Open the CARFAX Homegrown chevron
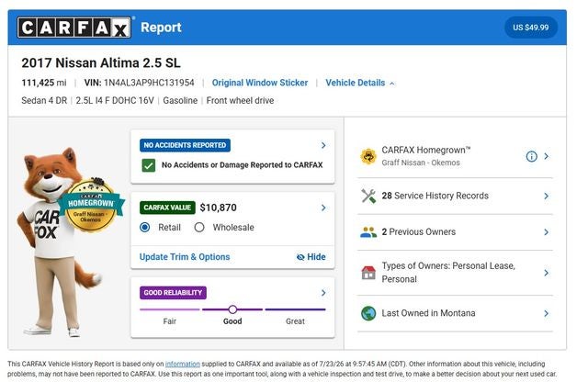The height and width of the screenshot is (382, 588). tap(547, 156)
